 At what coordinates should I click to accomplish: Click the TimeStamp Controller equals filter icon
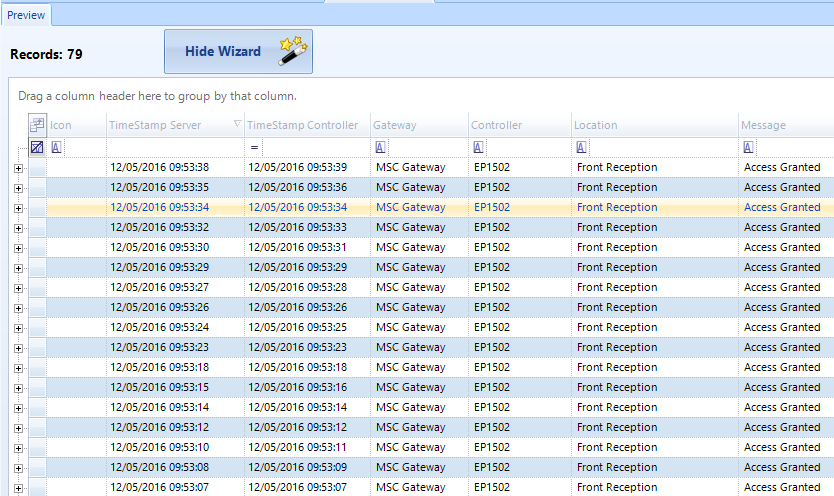pos(254,147)
